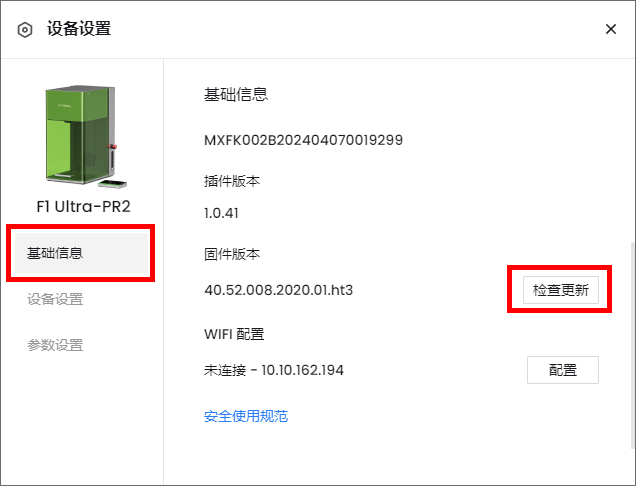The image size is (636, 486).
Task: Click the F1 Ultra-PR2 device name
Action: [84, 206]
